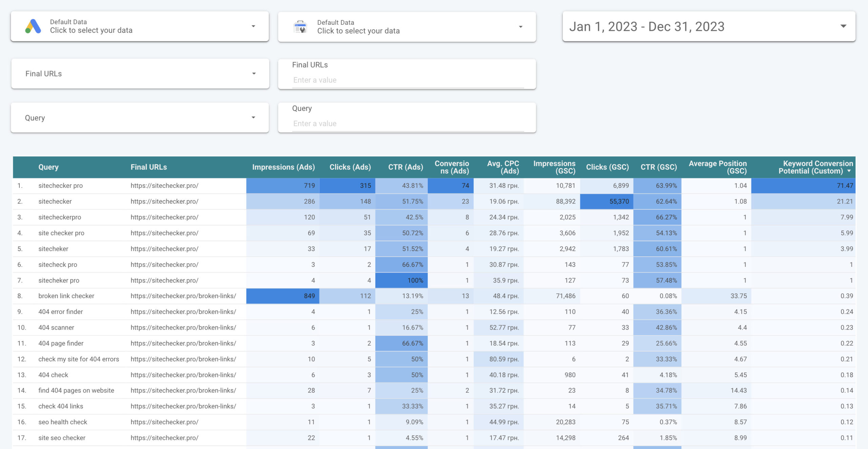Open the Query dropdown filter
The image size is (868, 449).
[140, 118]
